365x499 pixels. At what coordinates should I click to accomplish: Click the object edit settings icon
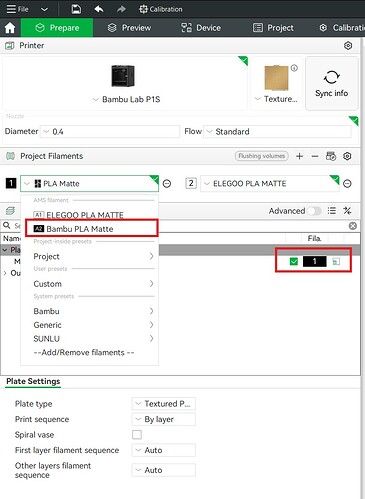[336, 261]
